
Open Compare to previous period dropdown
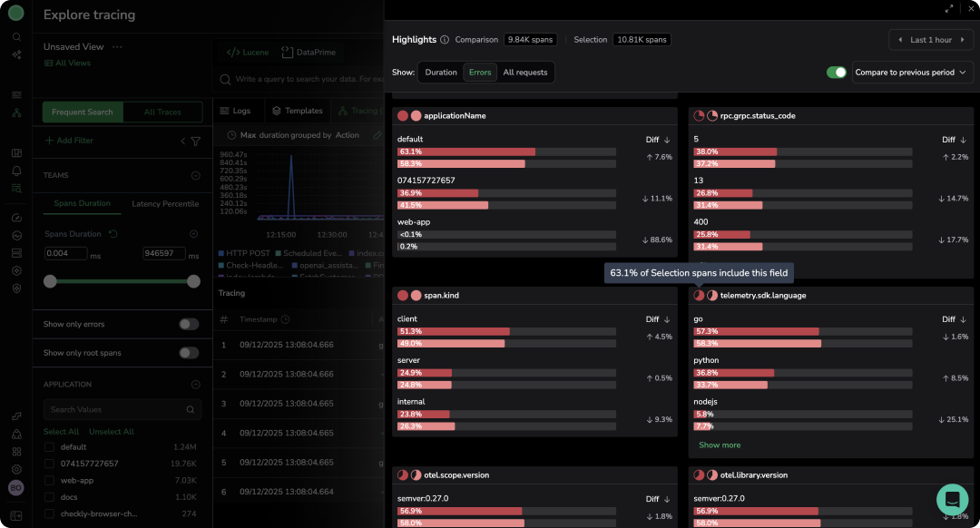911,73
